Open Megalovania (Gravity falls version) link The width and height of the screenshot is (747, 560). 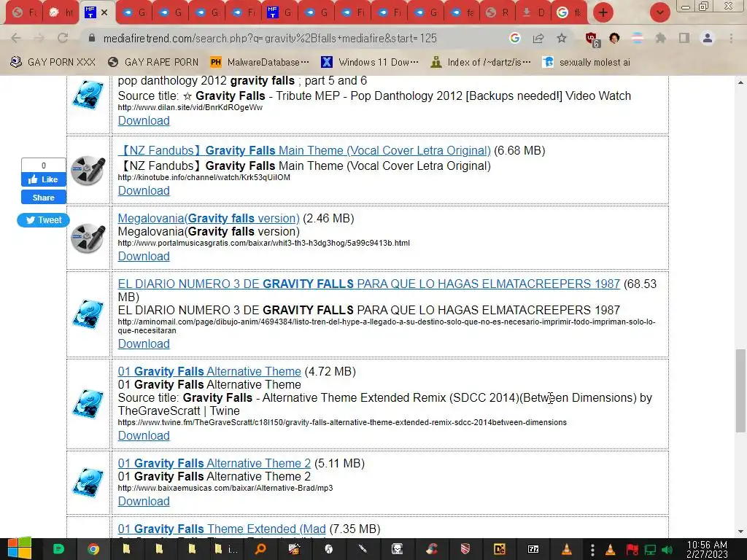point(209,218)
